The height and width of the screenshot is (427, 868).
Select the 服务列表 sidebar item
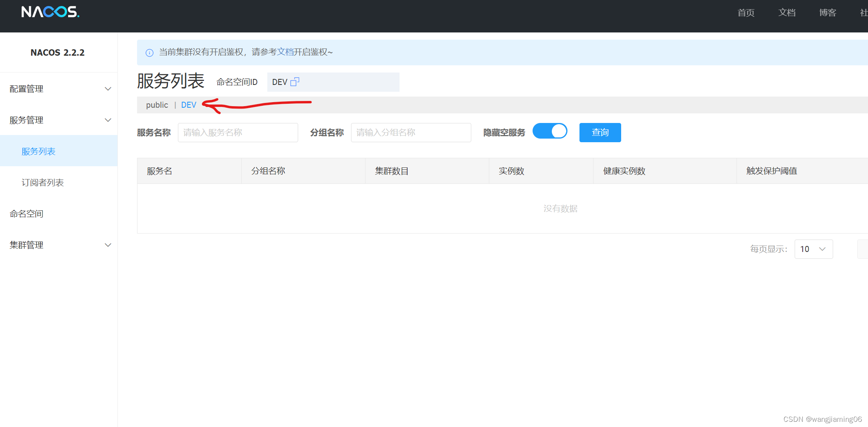pos(38,151)
